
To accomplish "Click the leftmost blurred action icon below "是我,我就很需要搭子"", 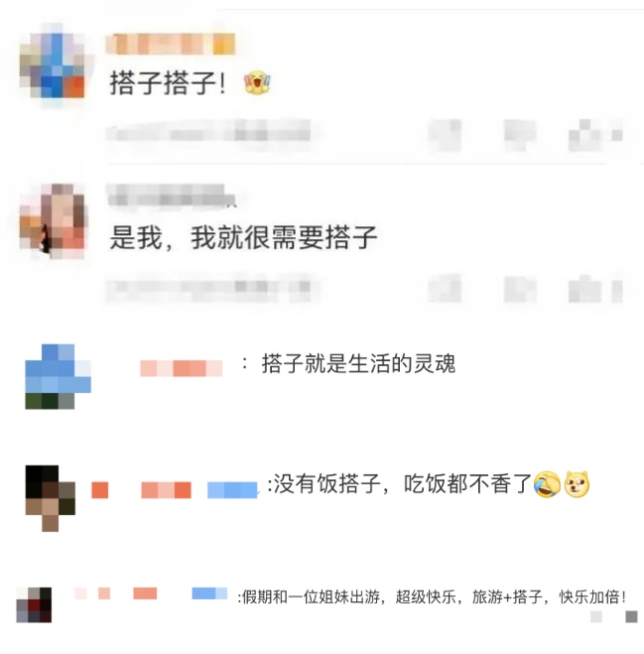I will (x=445, y=289).
